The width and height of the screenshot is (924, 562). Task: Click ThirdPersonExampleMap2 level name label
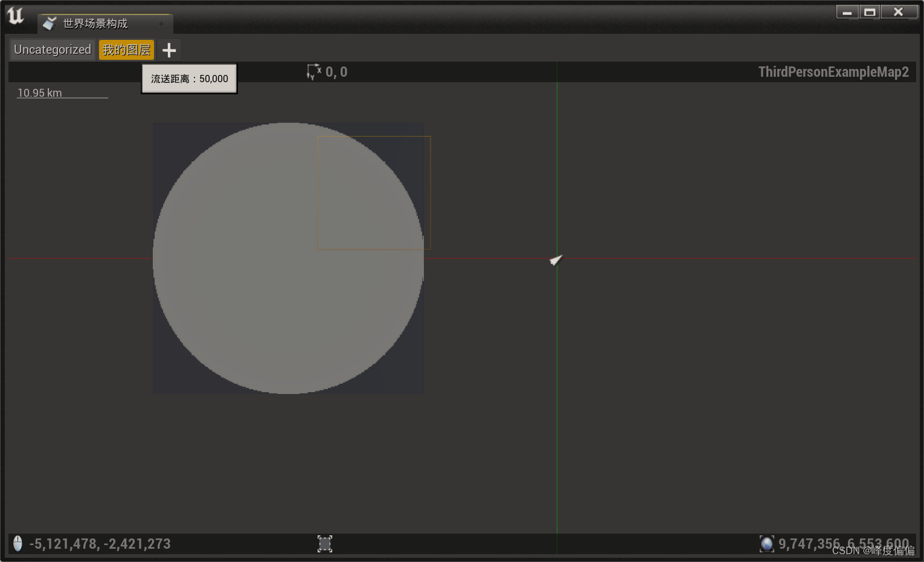pyautogui.click(x=833, y=72)
